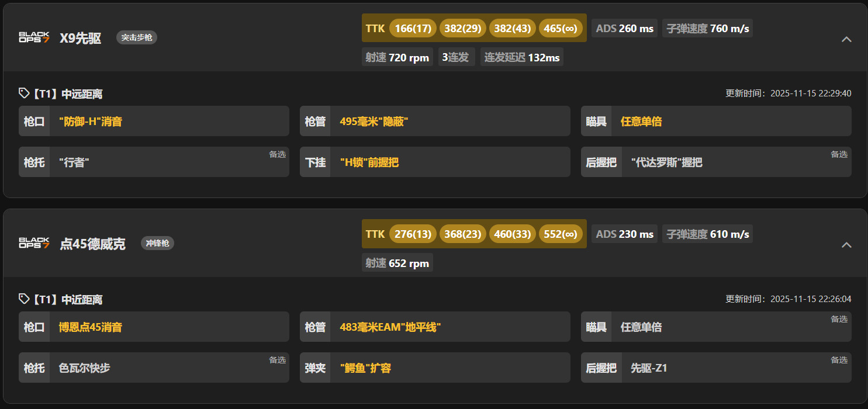Select the 冲锋枪 category badge
868x409 pixels.
(x=157, y=243)
